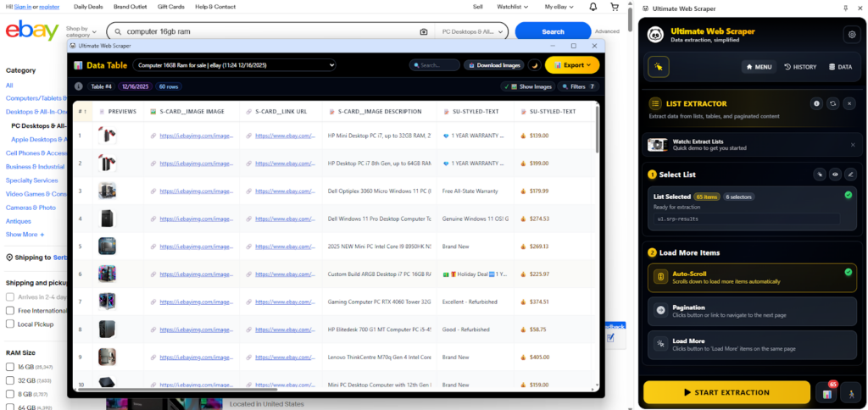This screenshot has height=410, width=868.
Task: Open Daily Deals in eBay nav
Action: (x=88, y=7)
